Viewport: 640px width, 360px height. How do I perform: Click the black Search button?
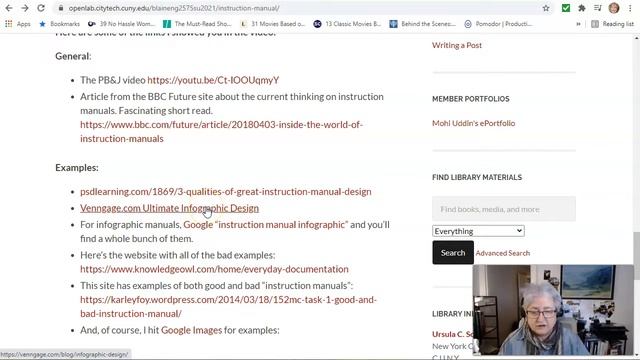point(453,253)
